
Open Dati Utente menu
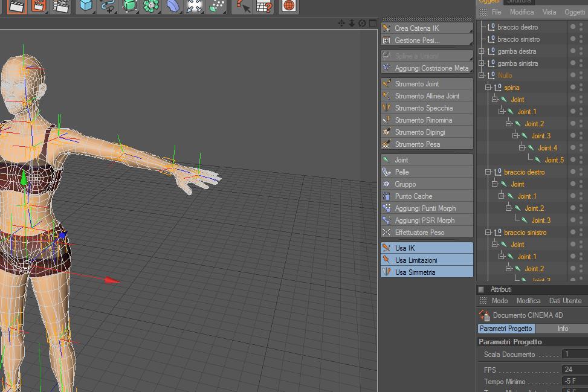pos(565,301)
